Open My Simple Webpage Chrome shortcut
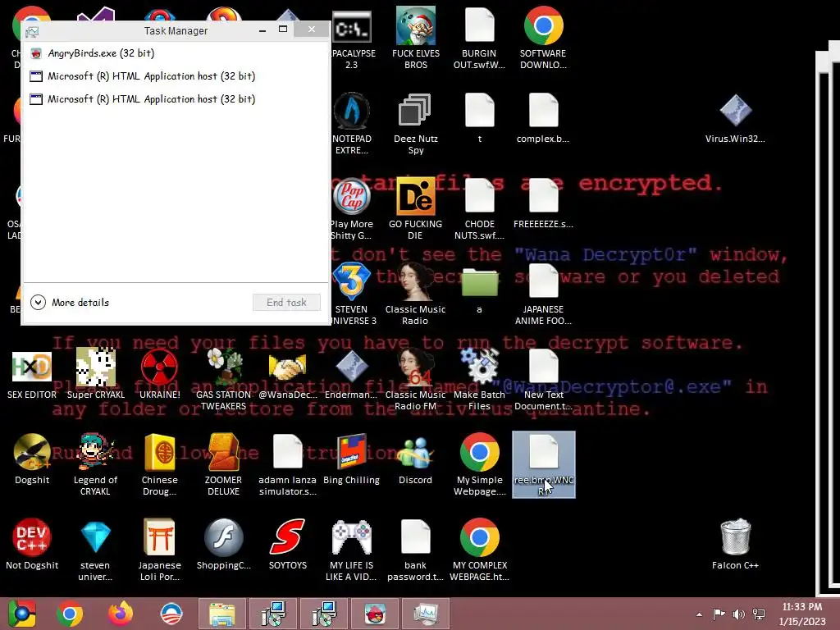 [479, 465]
